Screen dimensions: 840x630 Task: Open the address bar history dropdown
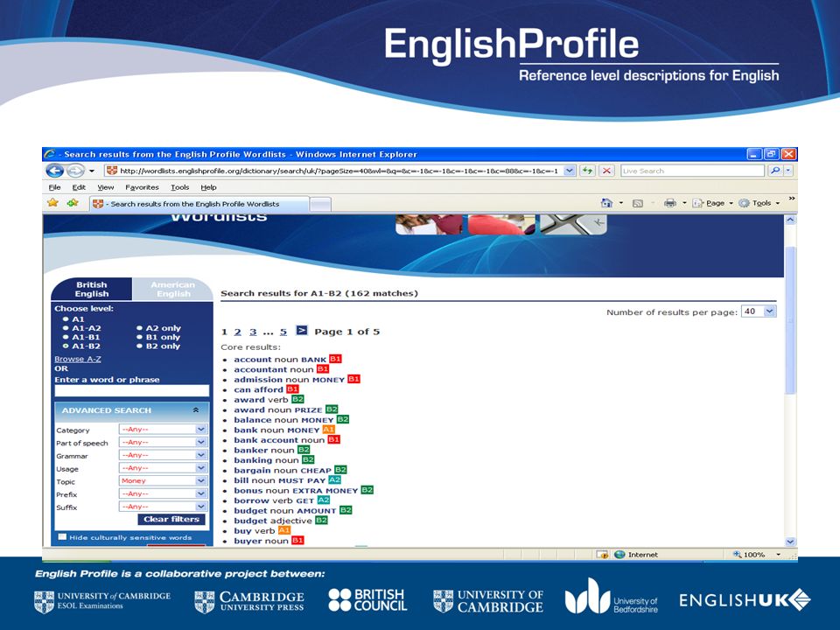[x=570, y=171]
